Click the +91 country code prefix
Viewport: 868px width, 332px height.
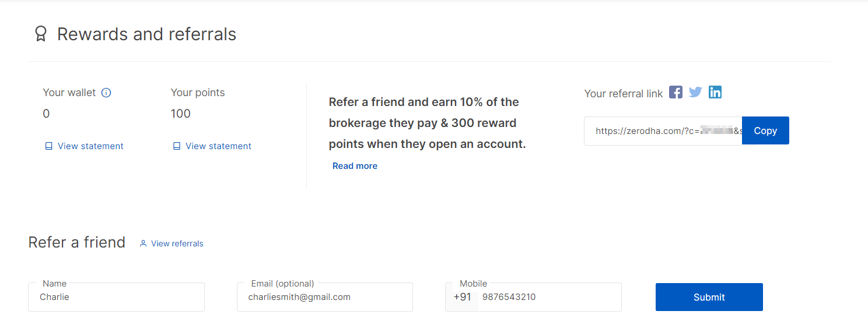coord(462,297)
